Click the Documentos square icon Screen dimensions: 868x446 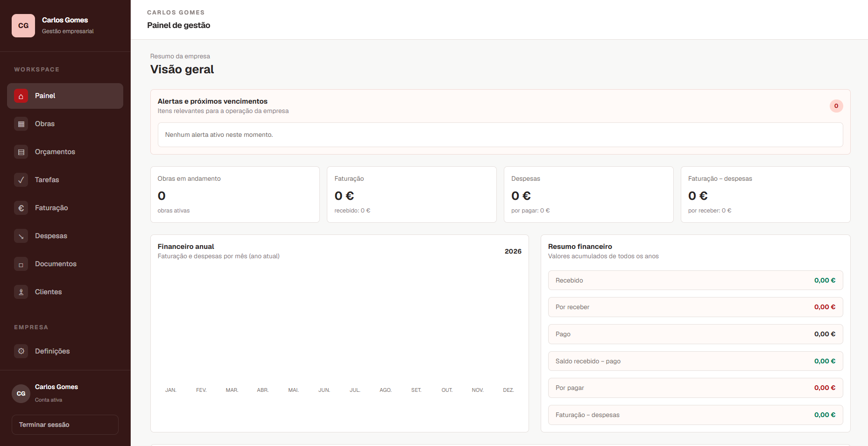click(x=21, y=264)
